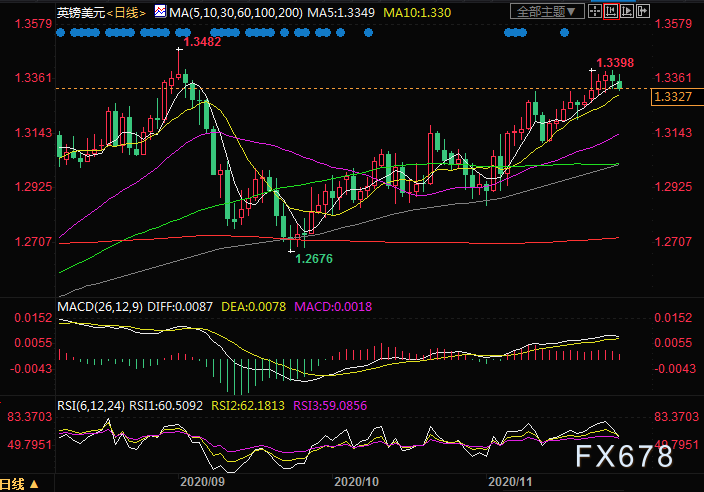Screen dimensions: 704x492
Task: Click the 1.3482 high price label
Action: click(202, 42)
